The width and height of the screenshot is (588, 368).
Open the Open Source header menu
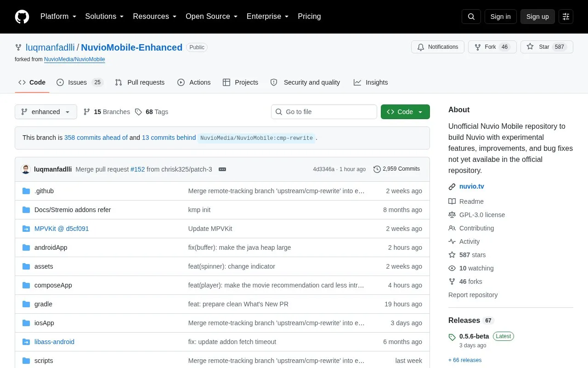[211, 17]
